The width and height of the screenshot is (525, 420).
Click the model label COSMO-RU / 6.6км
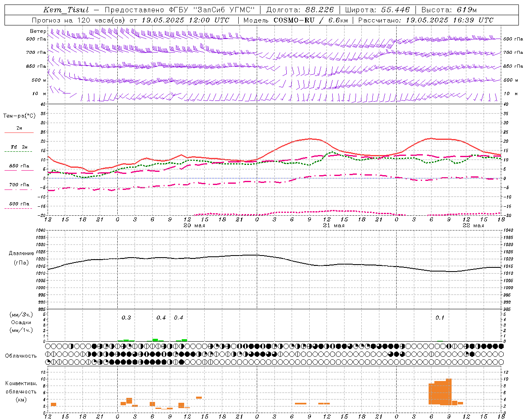pos(311,20)
